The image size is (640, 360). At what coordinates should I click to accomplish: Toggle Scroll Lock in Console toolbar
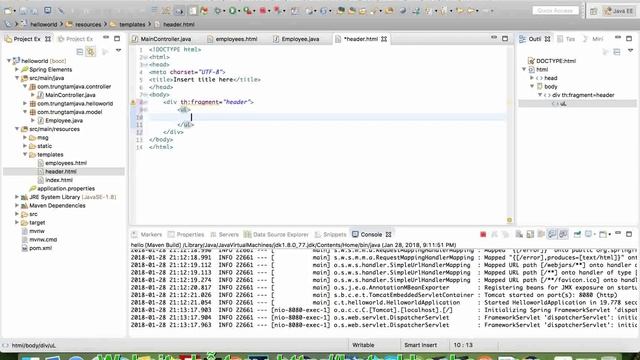point(530,234)
